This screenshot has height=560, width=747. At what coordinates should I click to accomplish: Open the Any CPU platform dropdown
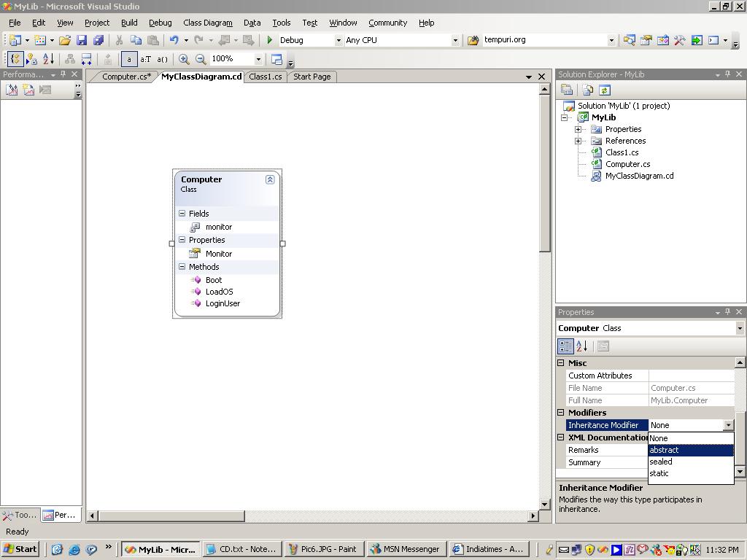point(455,41)
